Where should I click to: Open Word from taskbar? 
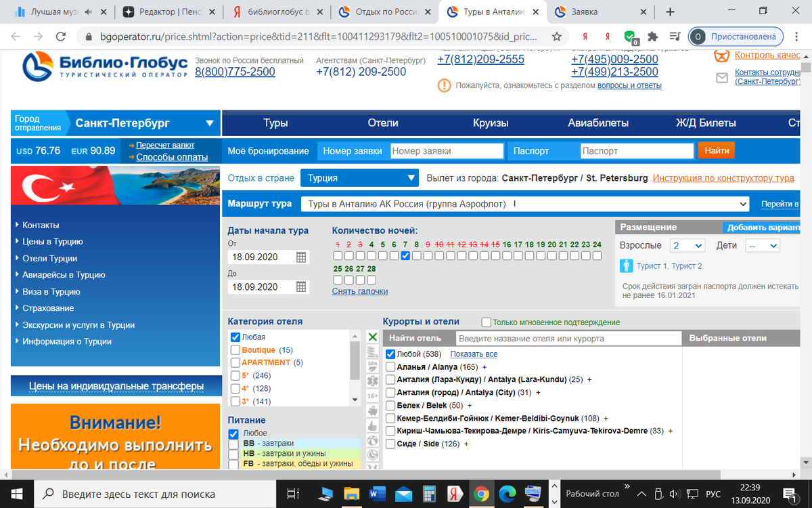click(376, 494)
